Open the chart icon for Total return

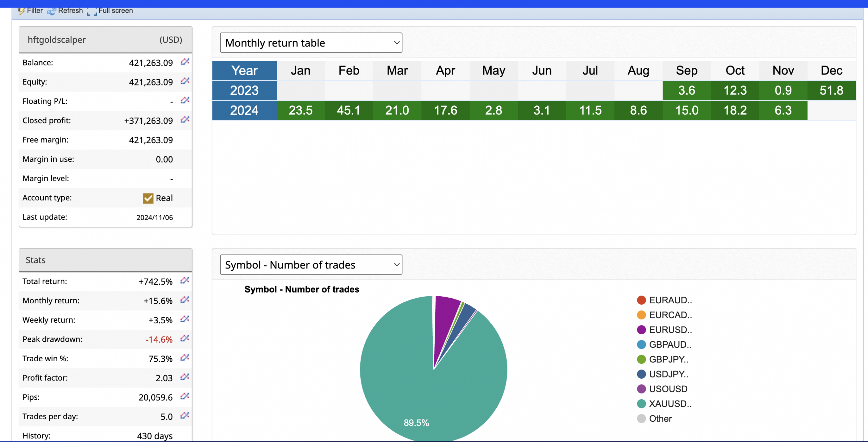[185, 280]
